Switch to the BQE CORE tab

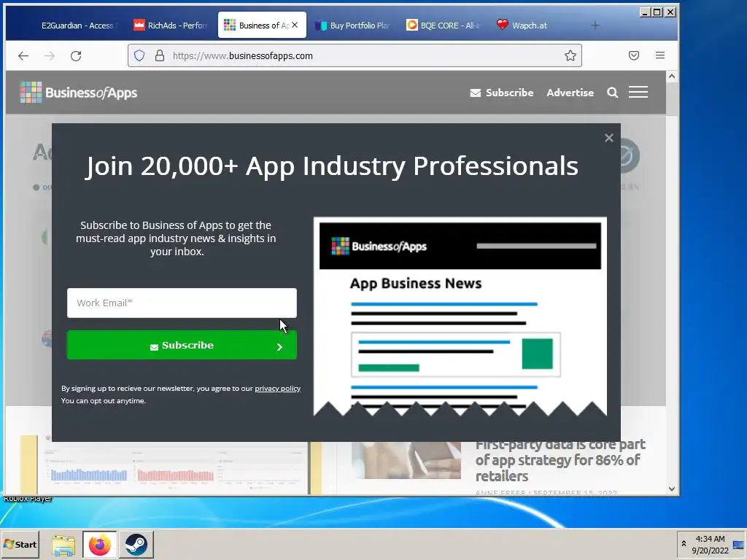443,26
